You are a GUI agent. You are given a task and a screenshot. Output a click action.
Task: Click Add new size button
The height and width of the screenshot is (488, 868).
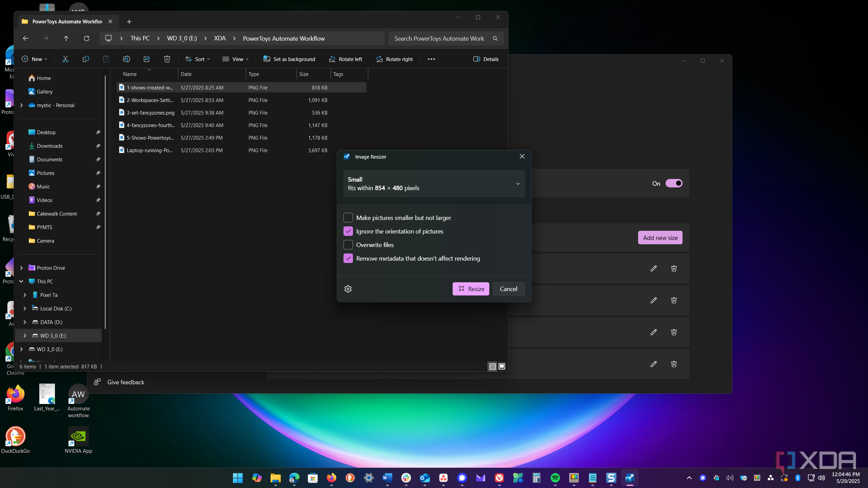(660, 238)
